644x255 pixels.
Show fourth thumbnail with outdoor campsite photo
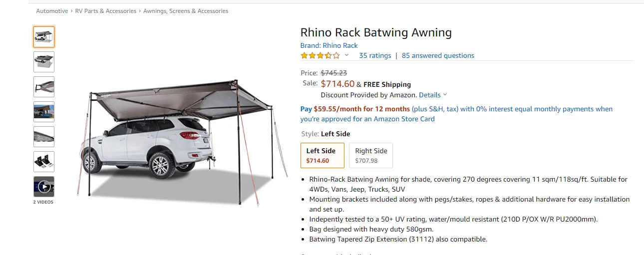click(x=44, y=112)
